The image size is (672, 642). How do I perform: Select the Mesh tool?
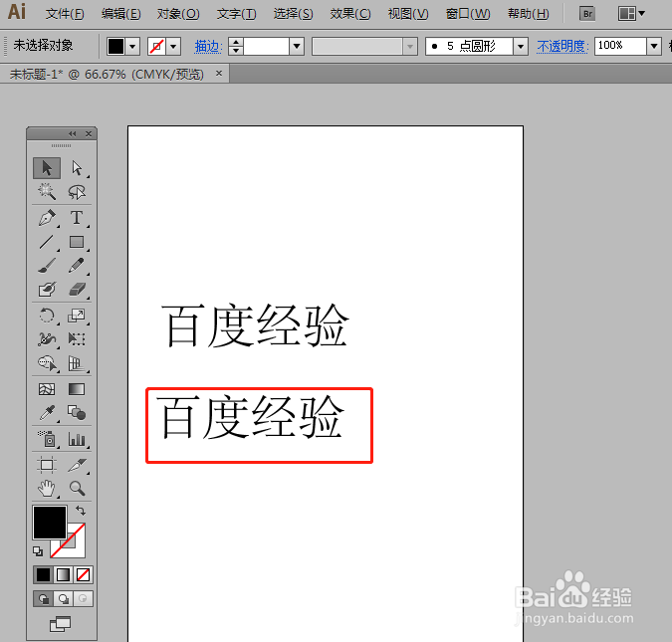[47, 389]
